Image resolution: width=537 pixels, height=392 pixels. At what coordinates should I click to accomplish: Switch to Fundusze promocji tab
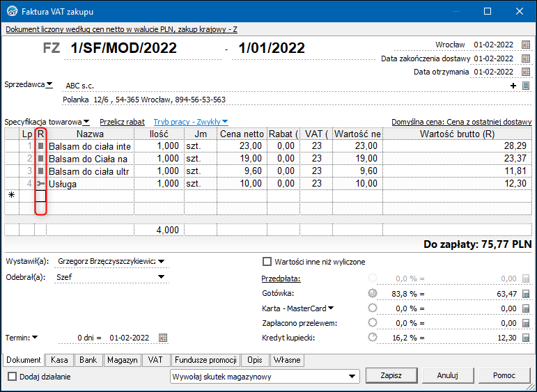[x=205, y=360]
